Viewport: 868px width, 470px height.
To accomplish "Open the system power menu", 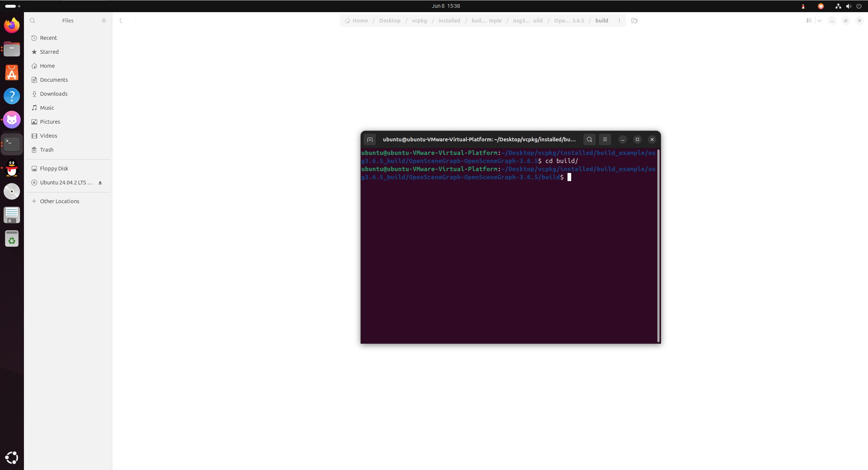I will [859, 6].
